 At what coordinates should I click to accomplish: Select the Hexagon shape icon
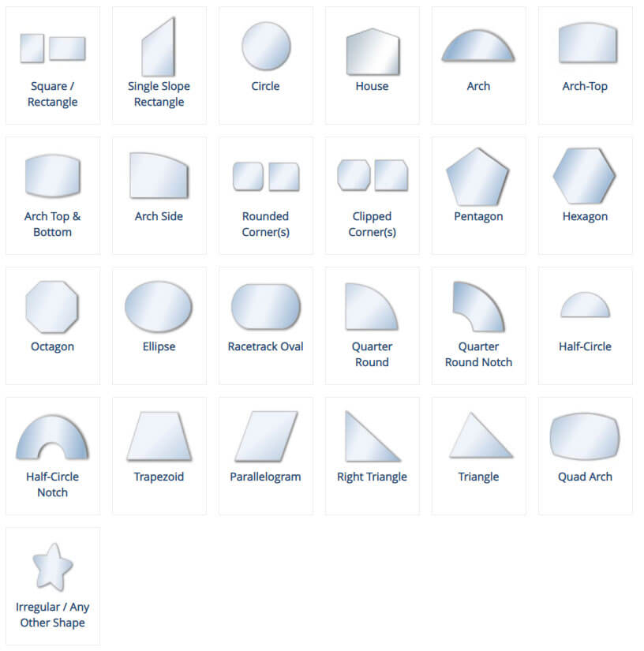coord(584,176)
